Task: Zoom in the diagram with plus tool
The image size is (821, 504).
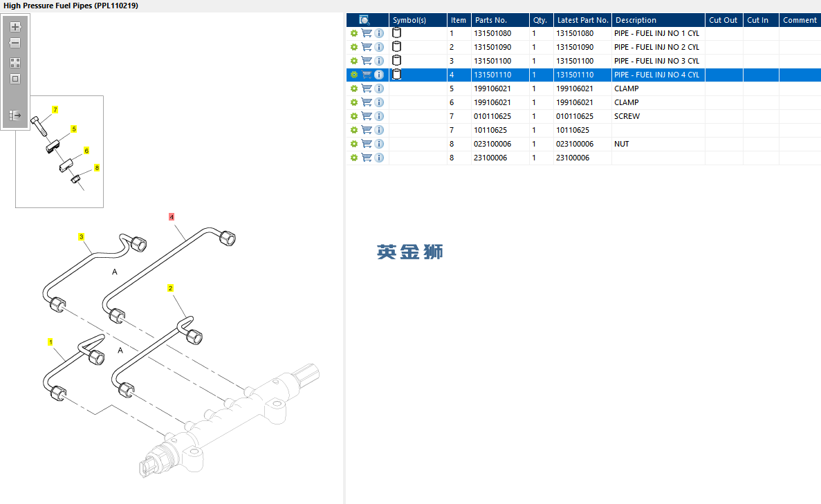Action: tap(15, 27)
